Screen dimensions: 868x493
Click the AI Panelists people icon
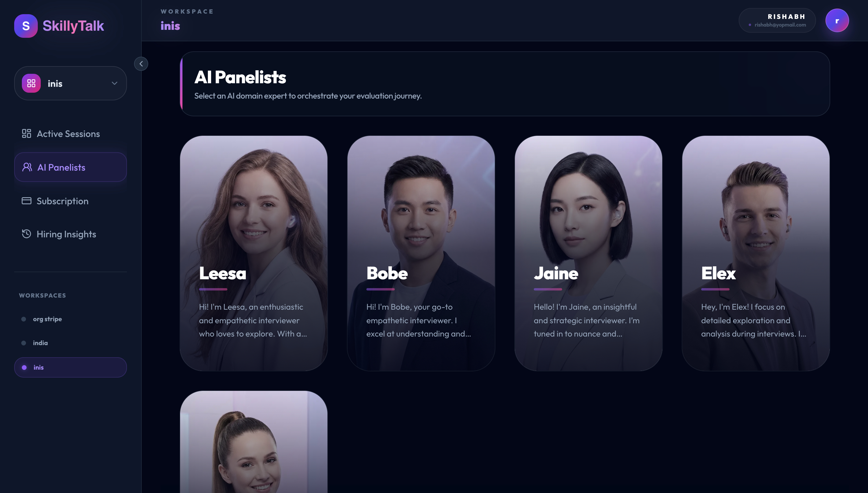point(27,167)
